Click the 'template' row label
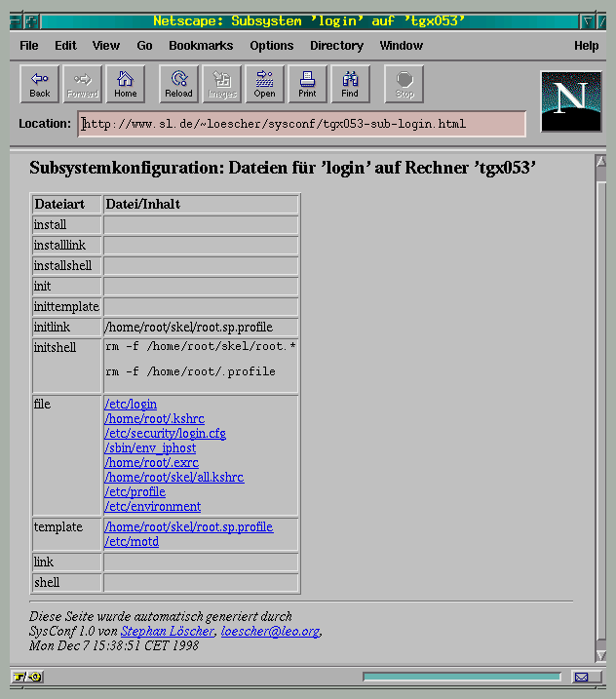Screen dimensions: 616x699 (x=58, y=526)
